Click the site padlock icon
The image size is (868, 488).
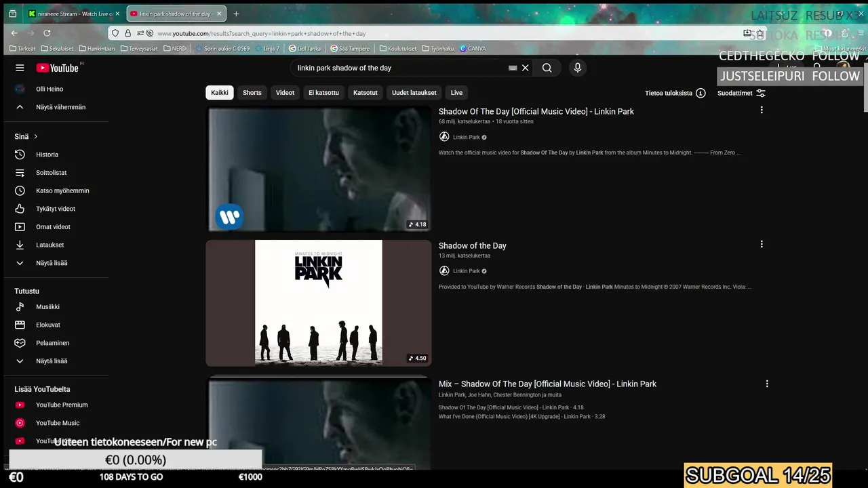127,33
